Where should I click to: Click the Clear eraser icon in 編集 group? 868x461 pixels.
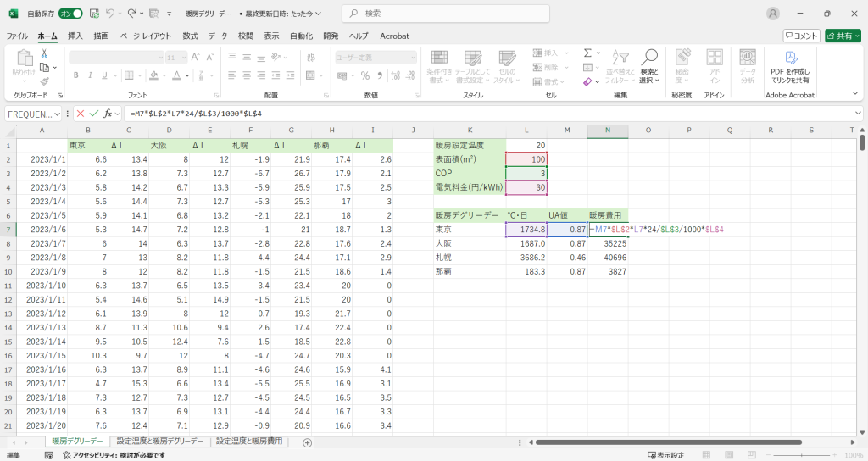(x=587, y=82)
